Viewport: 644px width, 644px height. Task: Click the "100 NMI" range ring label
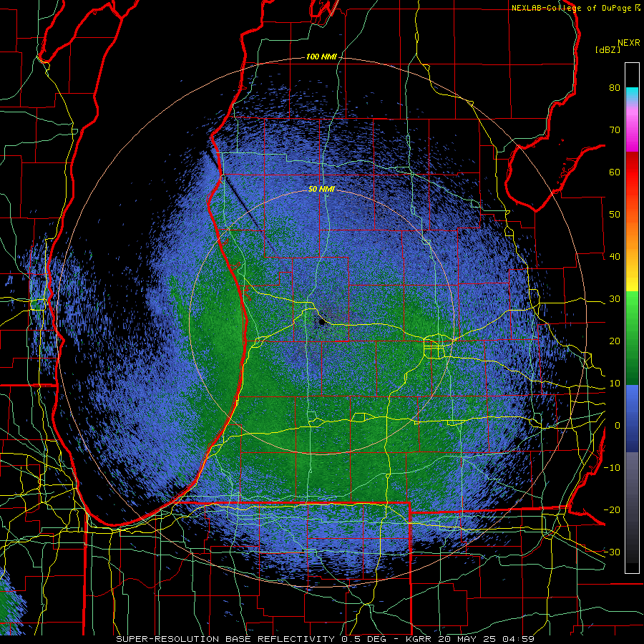click(321, 57)
